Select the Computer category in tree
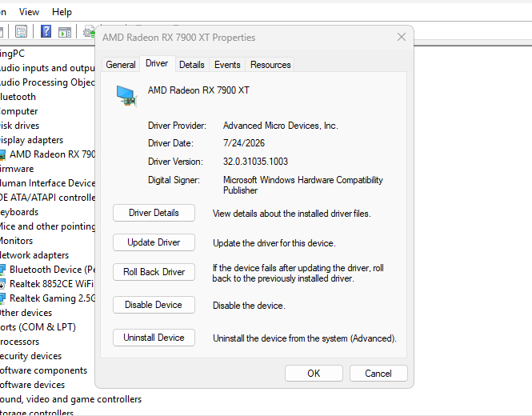 pyautogui.click(x=18, y=111)
